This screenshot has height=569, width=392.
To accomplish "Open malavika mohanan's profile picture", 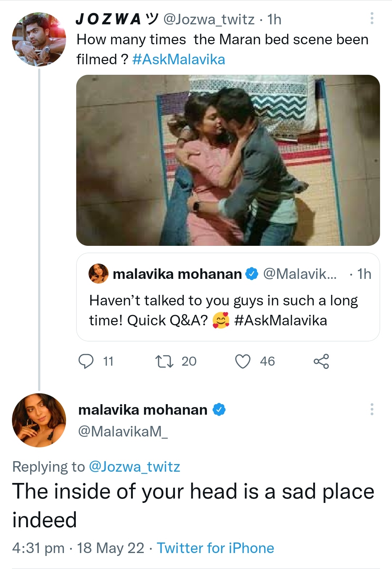I will [39, 420].
